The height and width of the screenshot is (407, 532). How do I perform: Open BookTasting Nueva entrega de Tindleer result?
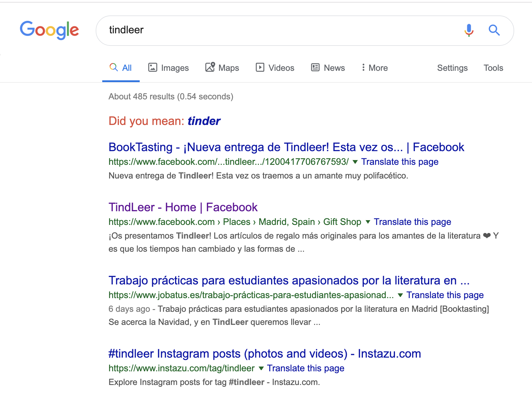[286, 147]
